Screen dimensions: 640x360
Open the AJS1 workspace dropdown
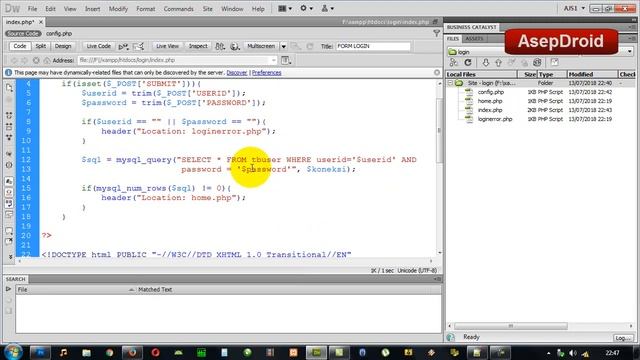(574, 8)
